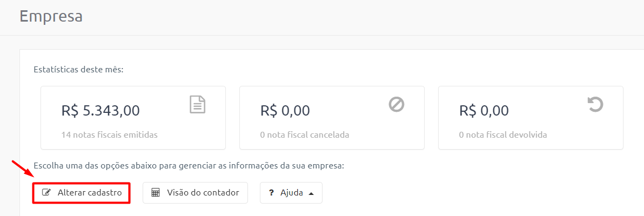The image size is (644, 216).
Task: Click the 0 nota fiscal devolvida text
Action: pyautogui.click(x=503, y=134)
